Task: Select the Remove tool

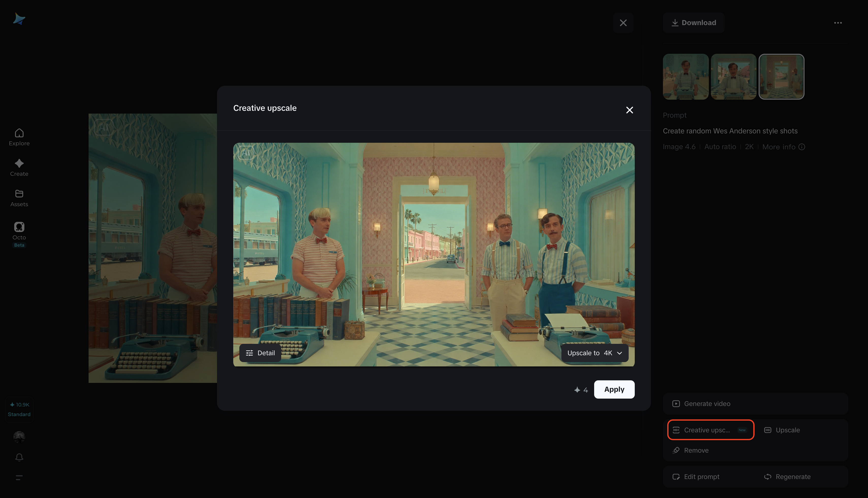Action: click(x=690, y=451)
